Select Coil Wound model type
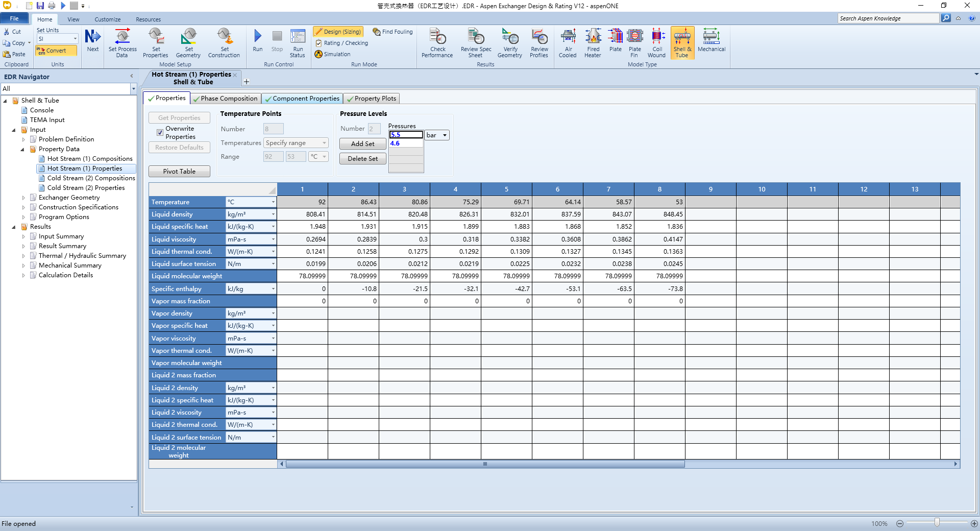The height and width of the screenshot is (531, 980). [x=657, y=43]
